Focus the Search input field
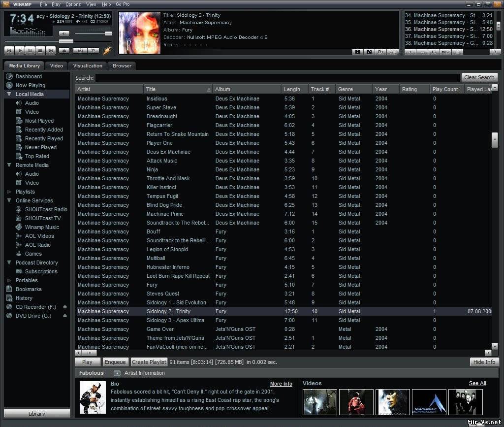The image size is (504, 427). [x=278, y=78]
